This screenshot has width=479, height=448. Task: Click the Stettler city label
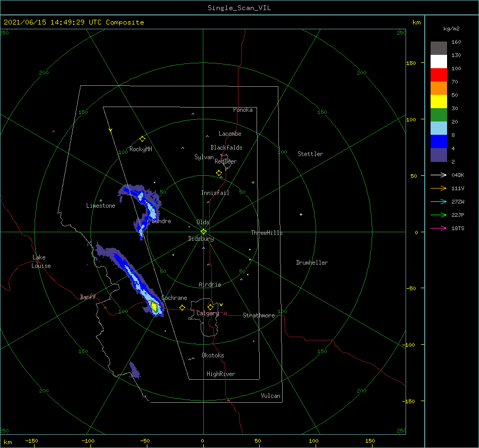pyautogui.click(x=310, y=154)
